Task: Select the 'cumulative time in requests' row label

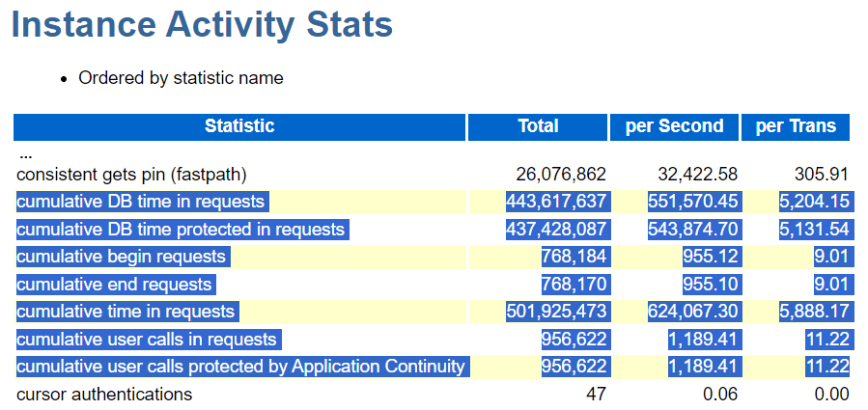Action: [x=126, y=312]
